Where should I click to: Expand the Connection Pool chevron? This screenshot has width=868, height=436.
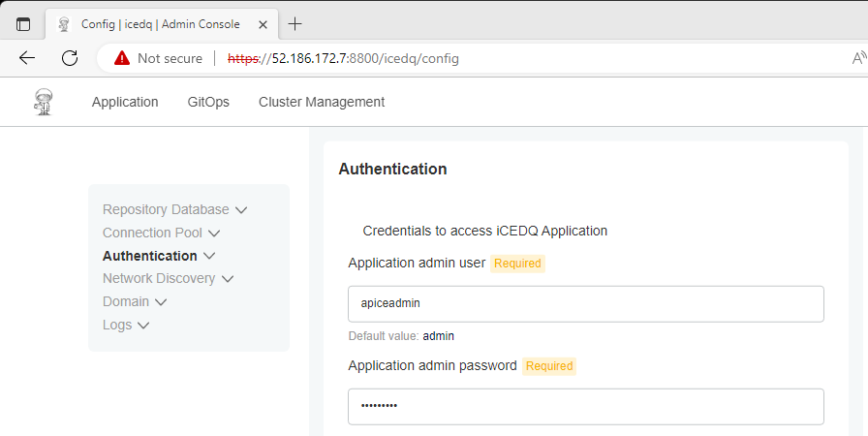(214, 234)
